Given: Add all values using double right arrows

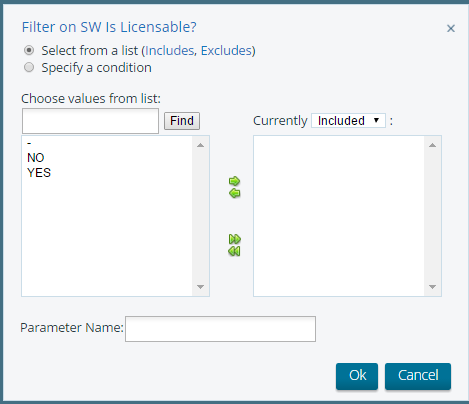Looking at the screenshot, I should point(234,239).
